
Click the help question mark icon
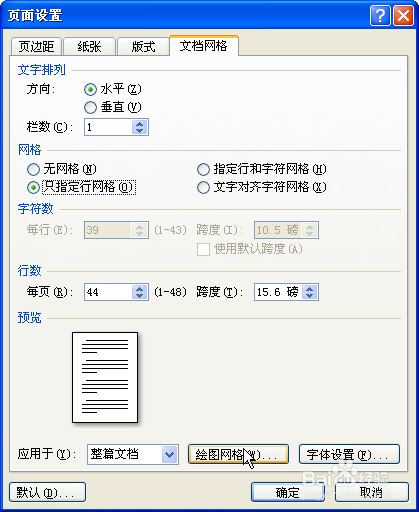point(380,15)
